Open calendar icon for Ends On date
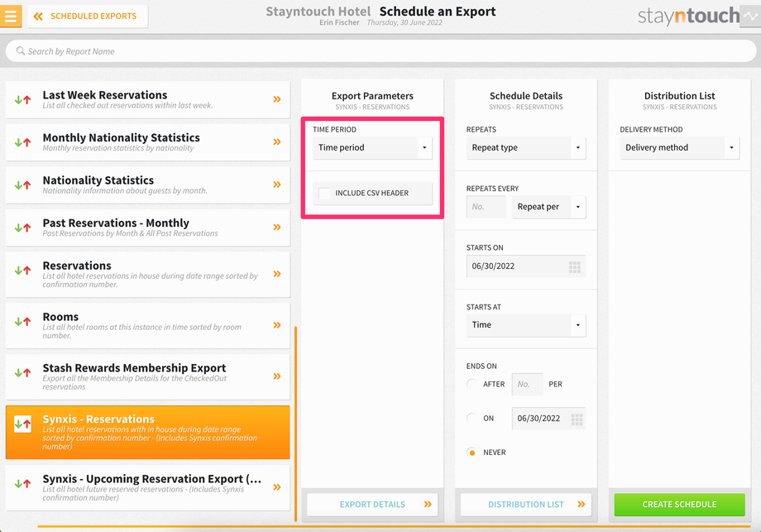This screenshot has width=761, height=532. 577,419
